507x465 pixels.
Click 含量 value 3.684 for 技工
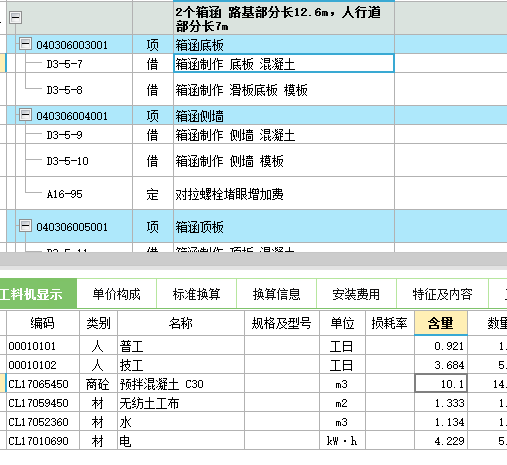(441, 365)
